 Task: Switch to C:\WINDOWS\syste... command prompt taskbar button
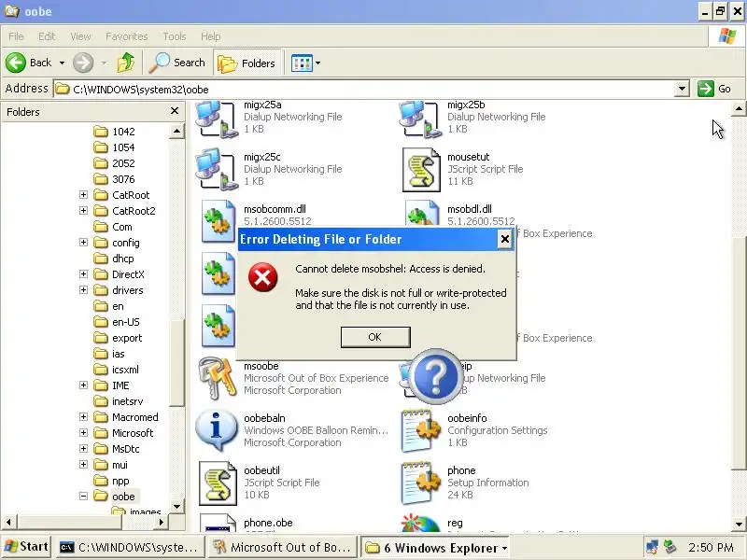tap(129, 547)
